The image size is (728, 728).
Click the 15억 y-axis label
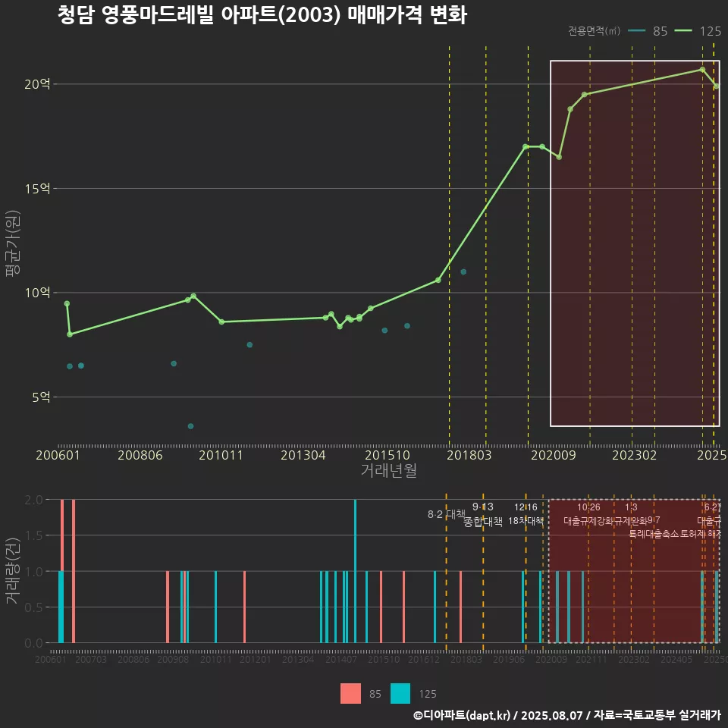click(x=37, y=189)
